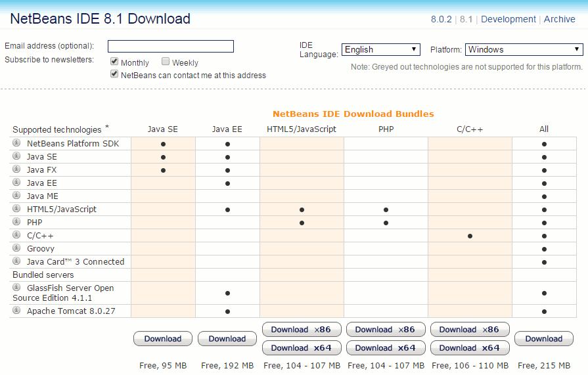Viewport: 588px width, 375px height.
Task: Click the Java Card 3 Connected label
Action: 76,262
